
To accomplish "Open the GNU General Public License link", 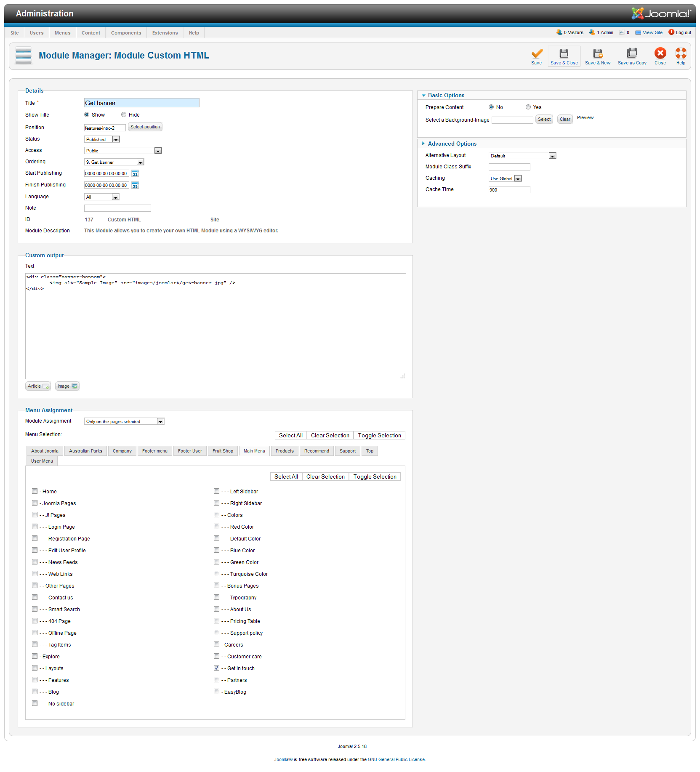I will pyautogui.click(x=396, y=760).
